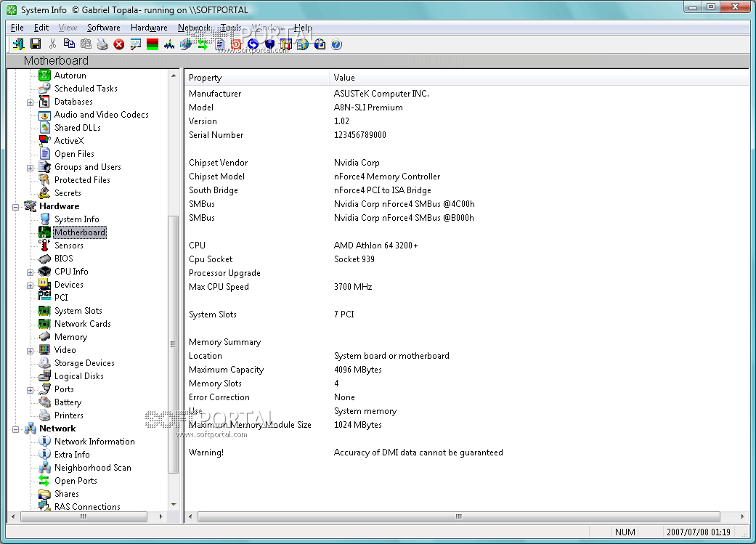Open Network Cards in the tree

[83, 324]
